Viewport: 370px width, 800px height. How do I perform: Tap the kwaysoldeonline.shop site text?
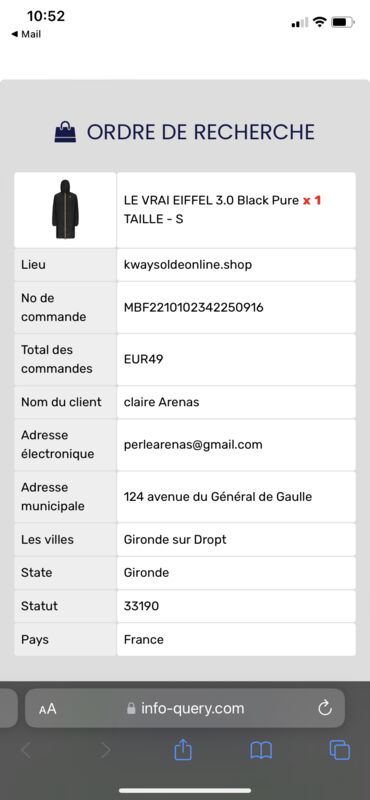click(188, 265)
